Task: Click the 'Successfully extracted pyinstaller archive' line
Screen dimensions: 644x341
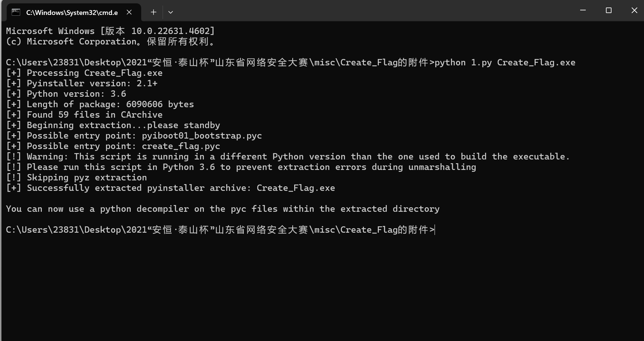Action: (x=171, y=188)
